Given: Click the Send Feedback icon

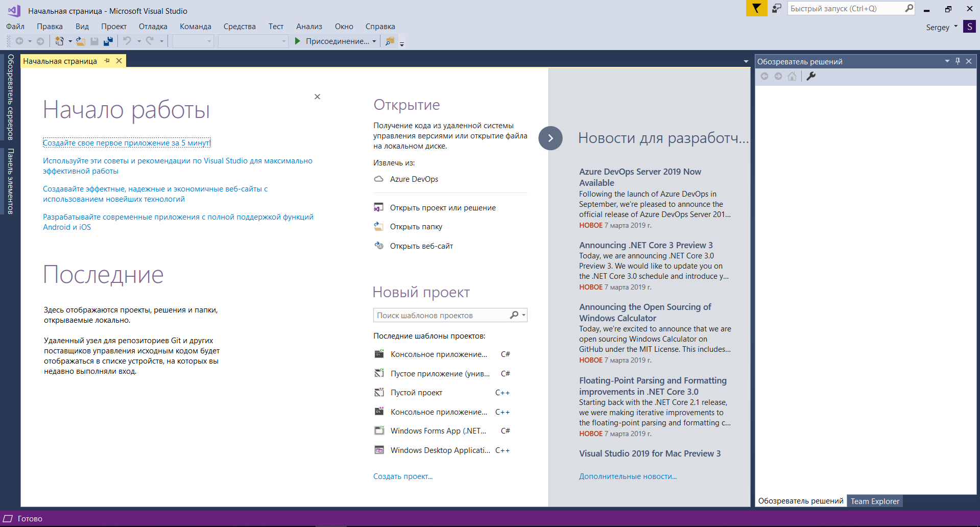Looking at the screenshot, I should pyautogui.click(x=777, y=9).
